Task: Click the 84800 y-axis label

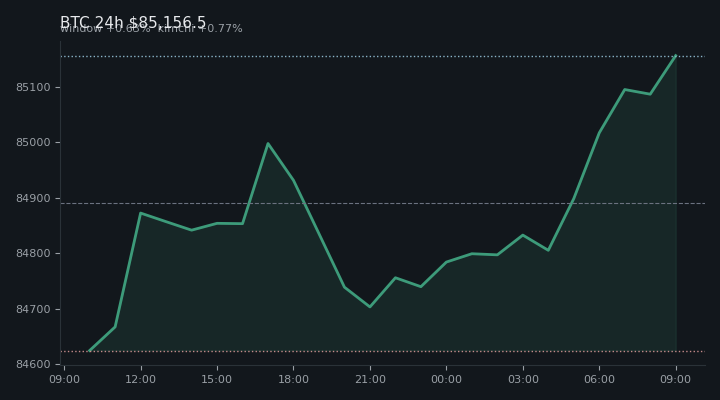Action: pos(33,254)
